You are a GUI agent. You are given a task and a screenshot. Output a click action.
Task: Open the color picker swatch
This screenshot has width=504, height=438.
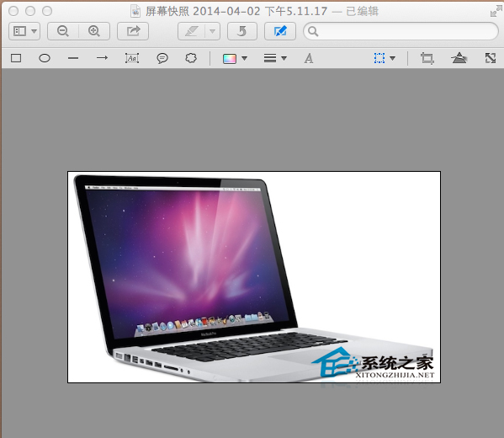(x=230, y=59)
